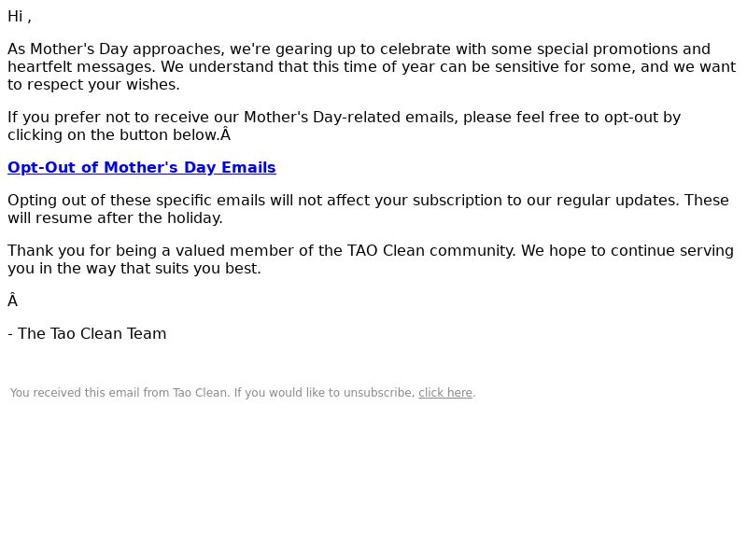The height and width of the screenshot is (560, 747).
Task: Click 'Tao Clean' in the footer sentence
Action: tap(200, 393)
